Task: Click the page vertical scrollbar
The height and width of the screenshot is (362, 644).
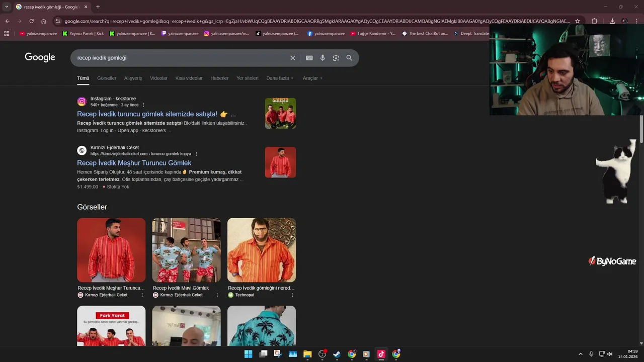Action: pyautogui.click(x=641, y=130)
